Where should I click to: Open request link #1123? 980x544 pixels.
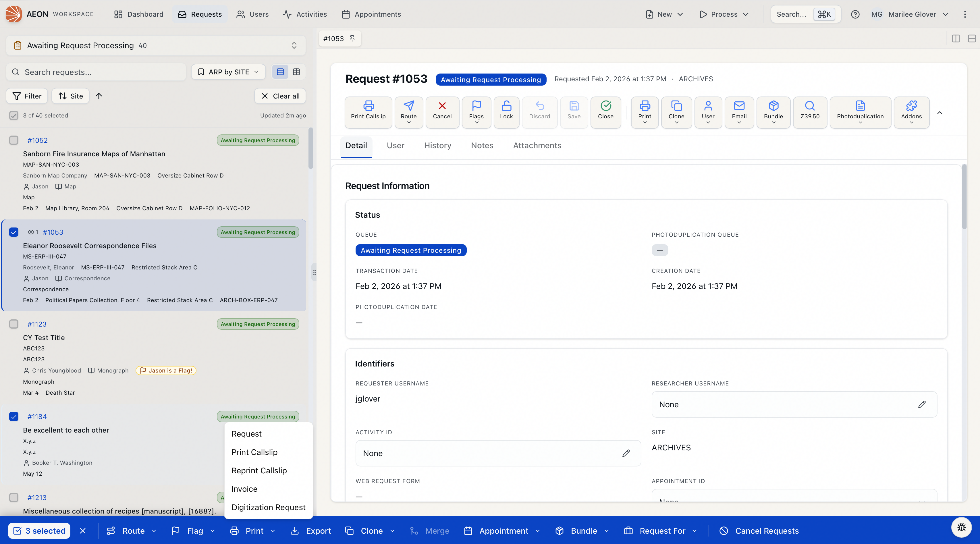[x=37, y=324]
